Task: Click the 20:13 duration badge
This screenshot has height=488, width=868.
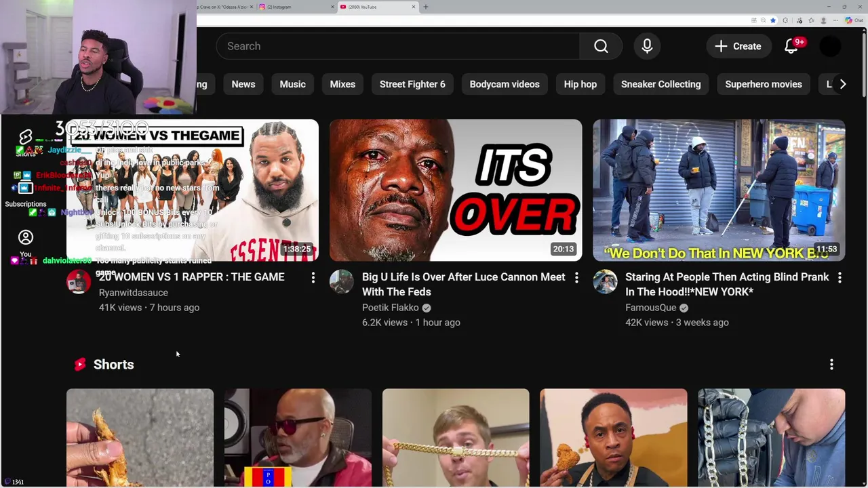Action: pos(563,249)
